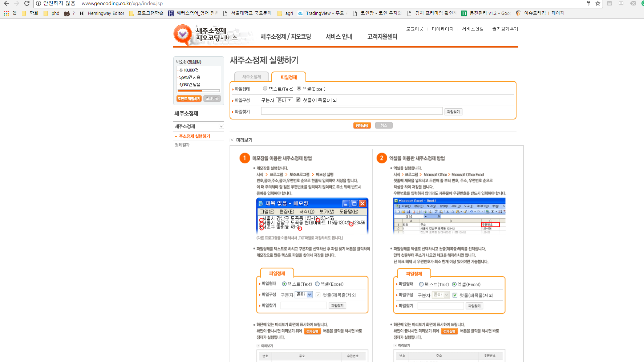
Task: Open the Hemingway Editor bookmark
Action: tap(102, 13)
